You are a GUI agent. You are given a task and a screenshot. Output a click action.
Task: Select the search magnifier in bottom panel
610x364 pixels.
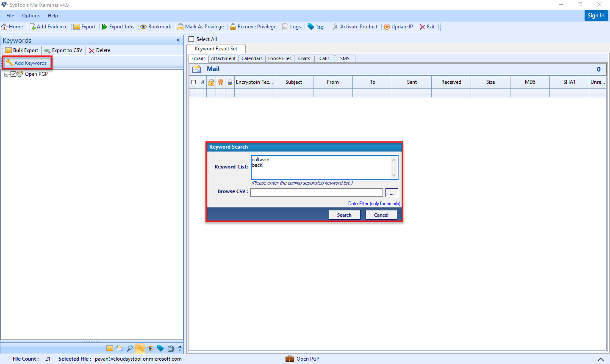pyautogui.click(x=130, y=348)
